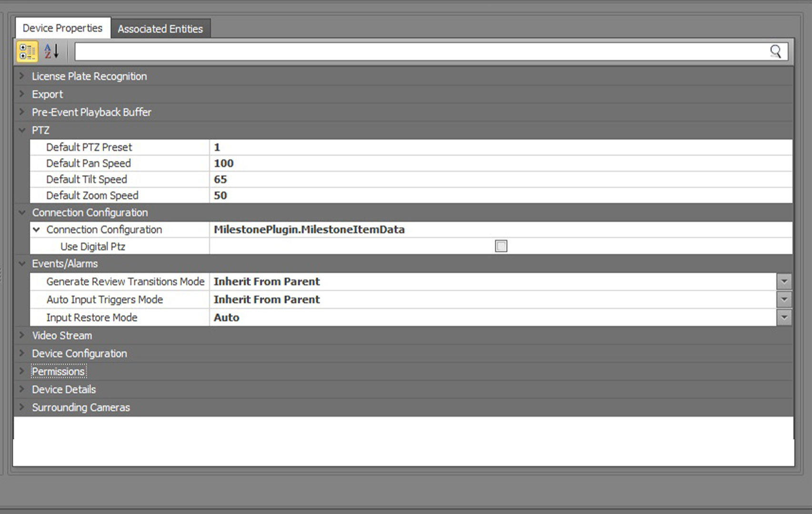Expand the Permissions section
The height and width of the screenshot is (514, 812).
point(22,371)
